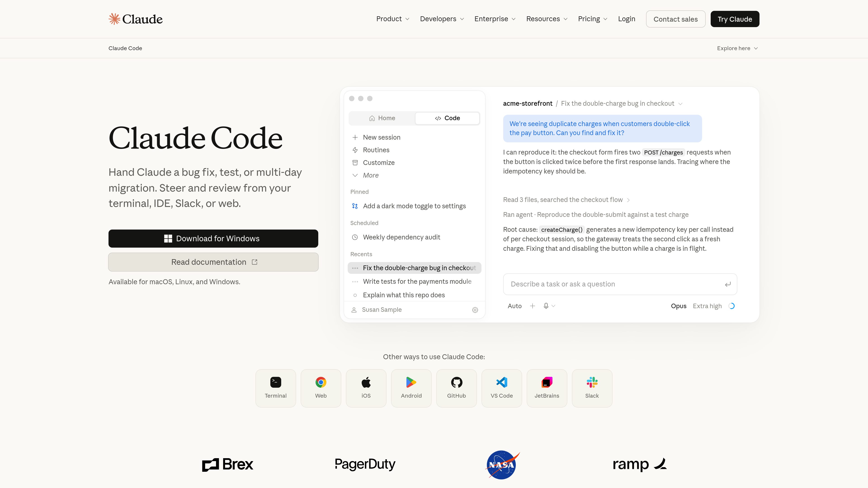868x488 pixels.
Task: Open the Enterprise dropdown menu
Action: click(x=495, y=19)
